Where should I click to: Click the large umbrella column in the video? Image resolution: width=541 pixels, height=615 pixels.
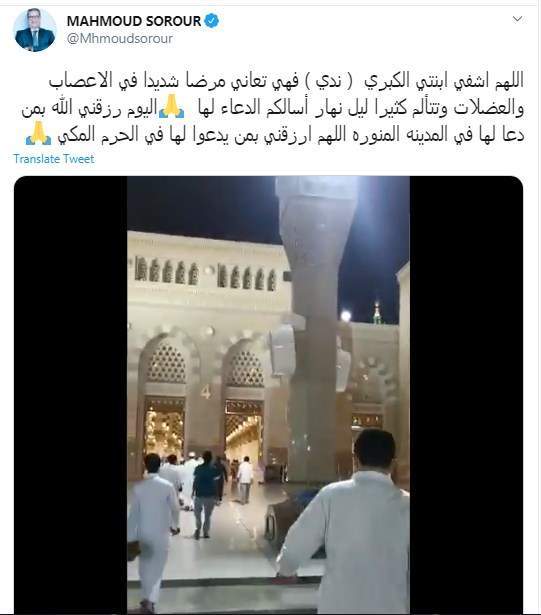(x=314, y=326)
